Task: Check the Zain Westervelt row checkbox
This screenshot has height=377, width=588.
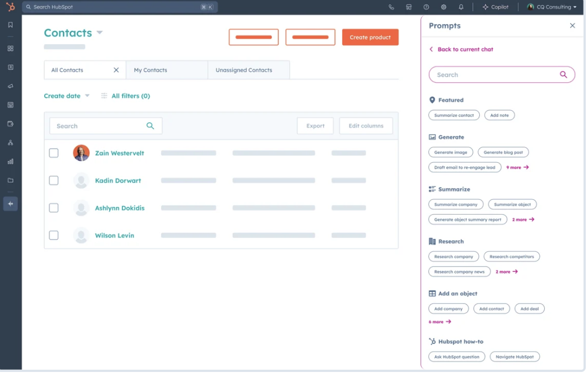Action: pyautogui.click(x=54, y=153)
